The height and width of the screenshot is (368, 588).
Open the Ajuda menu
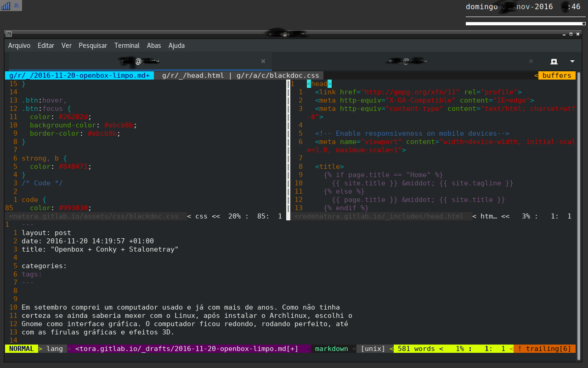tap(176, 46)
